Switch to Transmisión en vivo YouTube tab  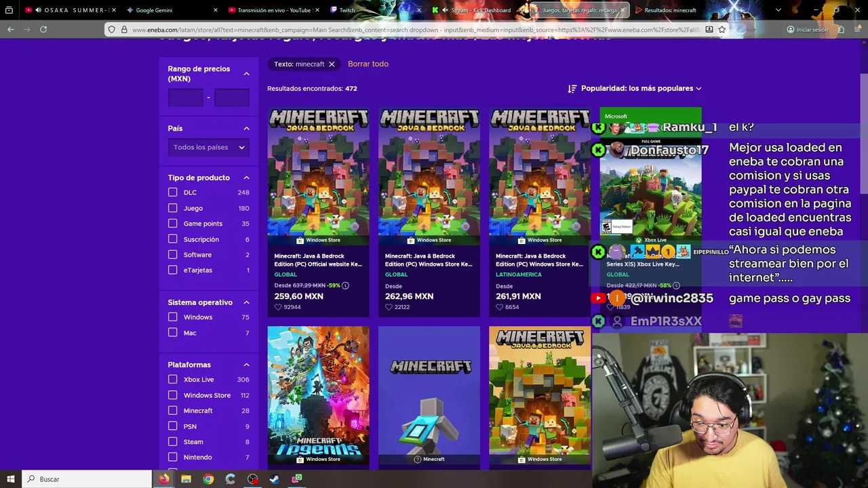point(273,10)
